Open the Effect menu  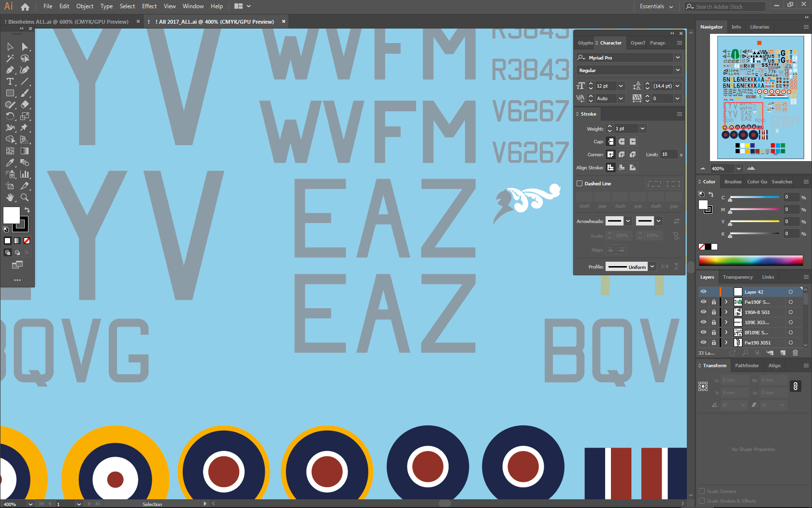(149, 6)
